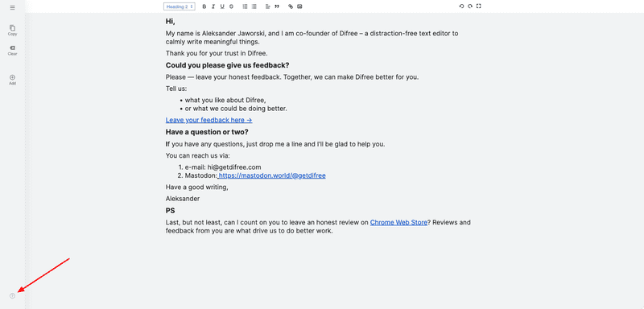The width and height of the screenshot is (644, 309).
Task: Click the Copy icon in the sidebar
Action: [x=12, y=30]
